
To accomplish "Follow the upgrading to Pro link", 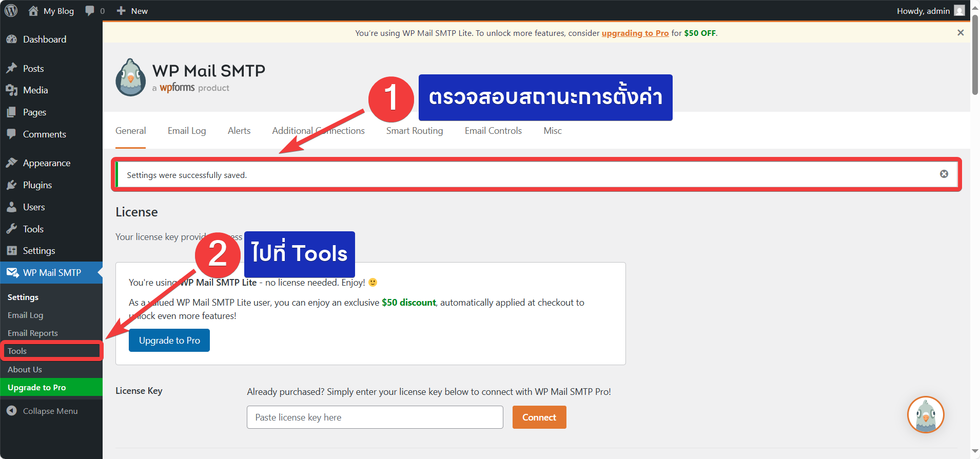I will [635, 33].
